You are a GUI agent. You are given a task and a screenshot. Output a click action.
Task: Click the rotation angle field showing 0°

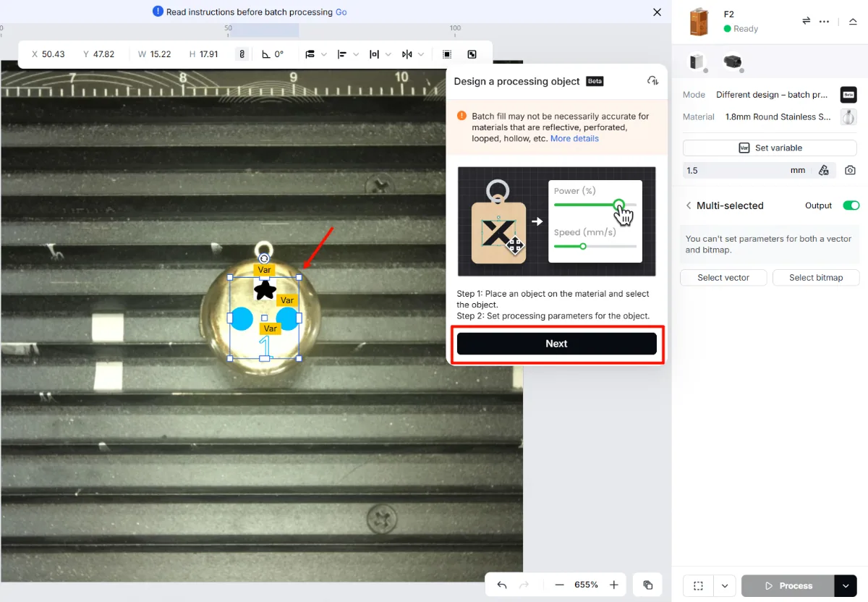[273, 54]
